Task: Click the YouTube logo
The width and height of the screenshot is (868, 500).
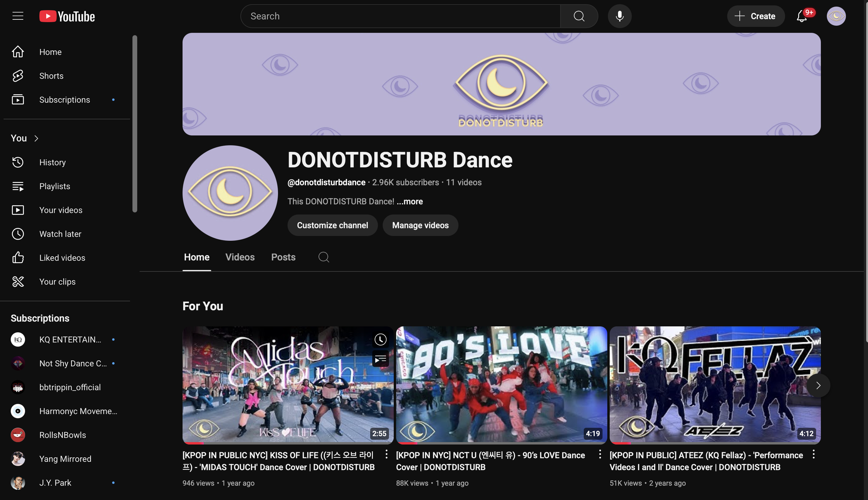Action: click(67, 16)
